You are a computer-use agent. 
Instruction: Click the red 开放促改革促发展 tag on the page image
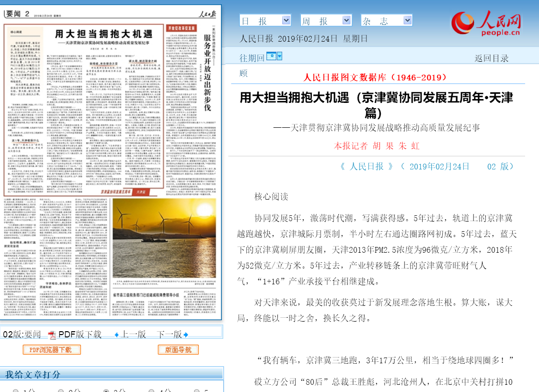point(181,28)
